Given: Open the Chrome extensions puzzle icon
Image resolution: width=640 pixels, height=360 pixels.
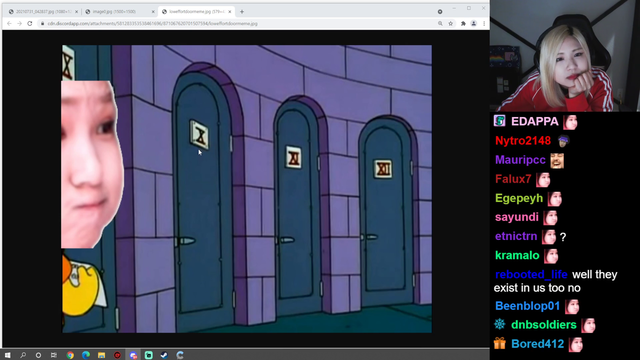Looking at the screenshot, I should click(x=463, y=24).
